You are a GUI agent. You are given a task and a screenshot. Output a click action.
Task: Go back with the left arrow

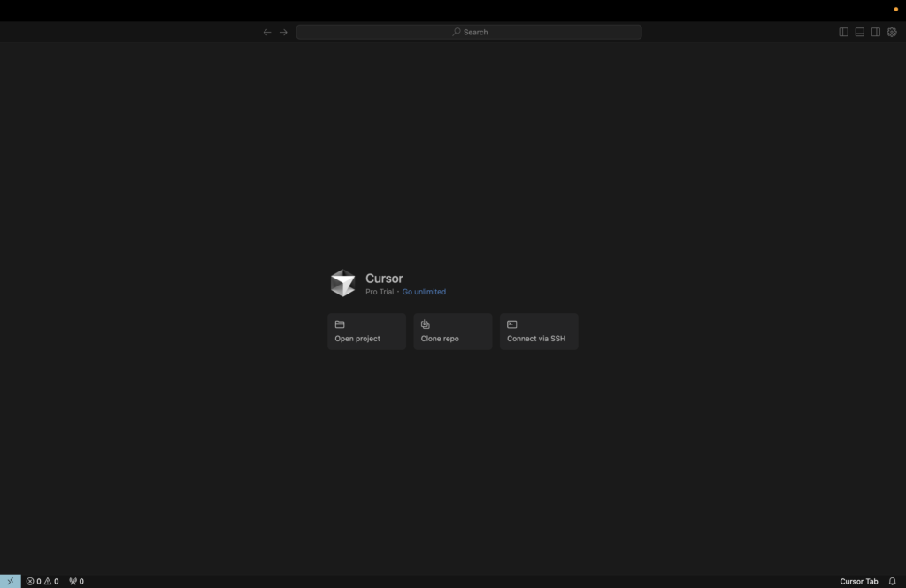pos(267,33)
